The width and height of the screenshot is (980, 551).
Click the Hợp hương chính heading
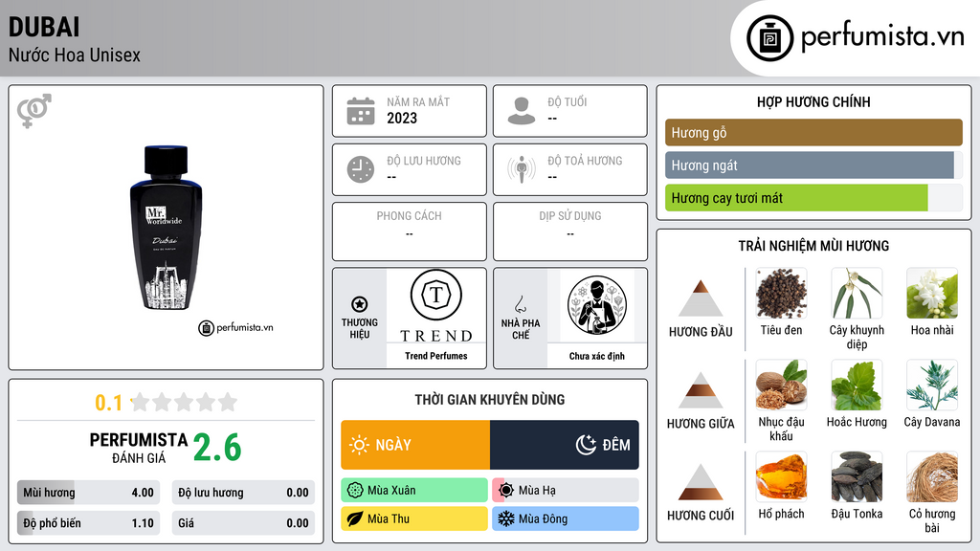pyautogui.click(x=813, y=101)
